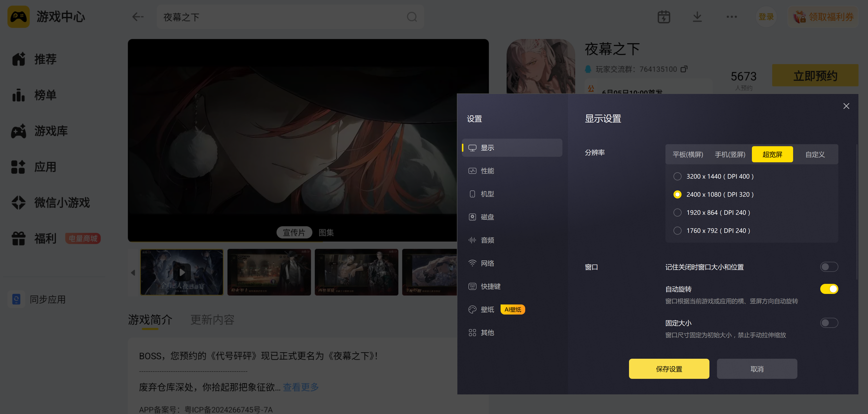The height and width of the screenshot is (414, 868).
Task: Click 保存设置 to save settings
Action: click(x=669, y=369)
